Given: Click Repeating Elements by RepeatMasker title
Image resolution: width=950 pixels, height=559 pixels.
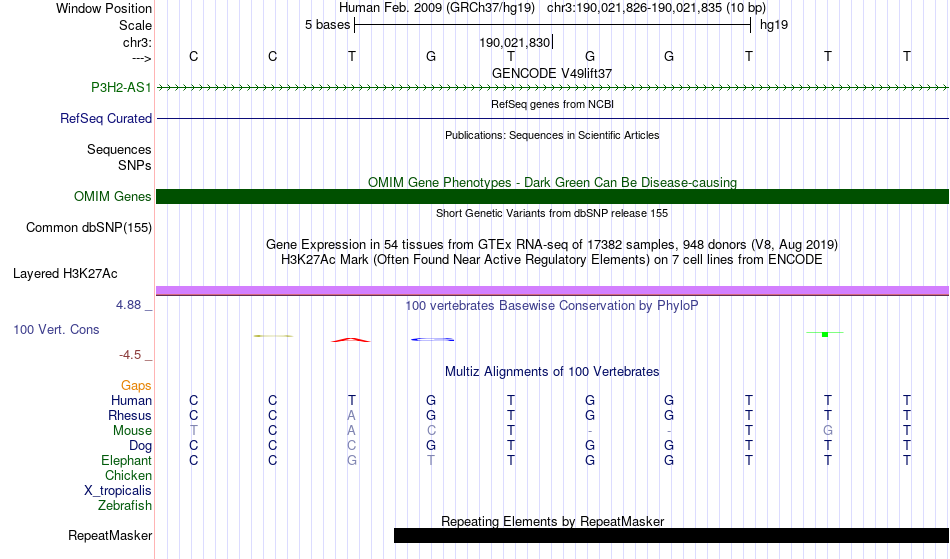Looking at the screenshot, I should click(553, 521).
